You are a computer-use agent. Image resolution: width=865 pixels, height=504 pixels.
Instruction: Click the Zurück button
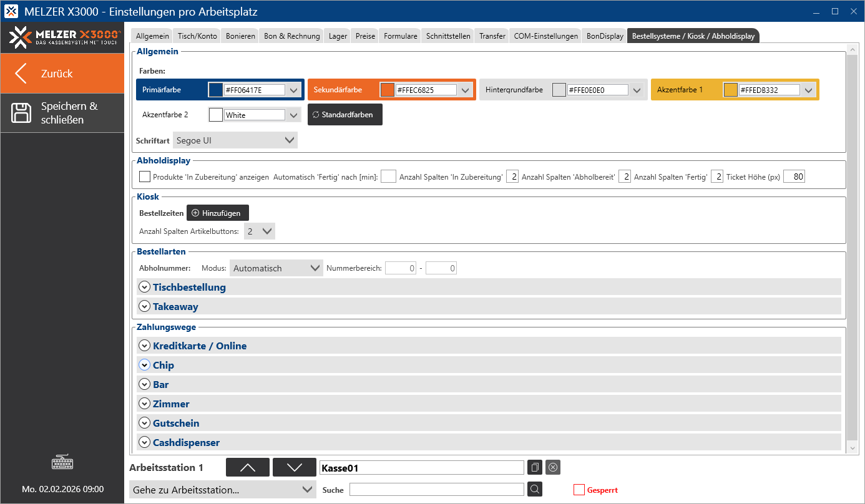click(x=62, y=73)
